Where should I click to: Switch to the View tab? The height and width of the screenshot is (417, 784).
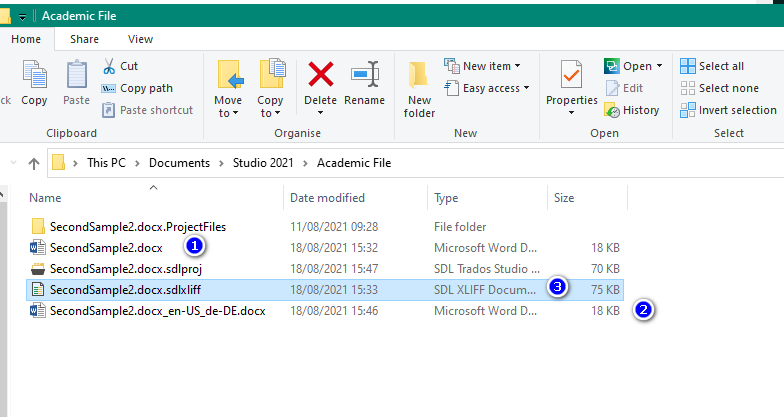pos(140,39)
